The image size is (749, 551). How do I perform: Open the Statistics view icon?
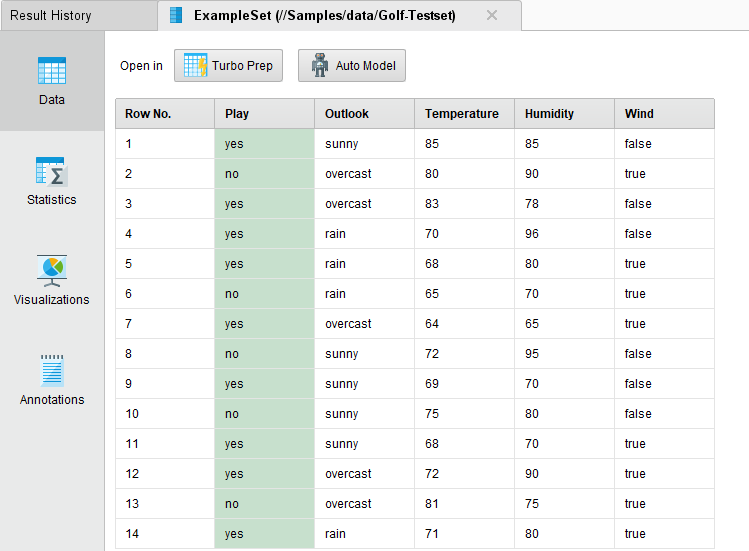click(x=52, y=171)
